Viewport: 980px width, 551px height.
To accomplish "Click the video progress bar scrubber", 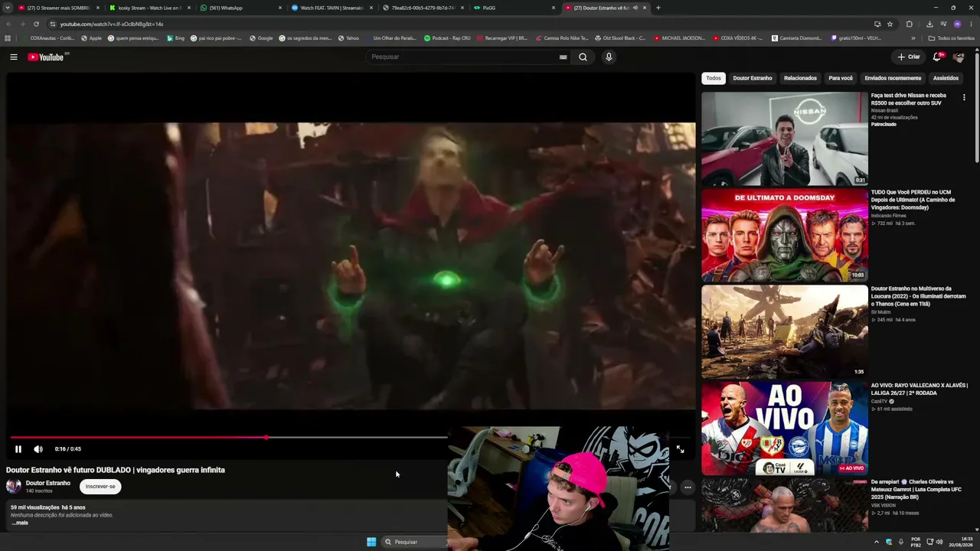I will pos(266,438).
